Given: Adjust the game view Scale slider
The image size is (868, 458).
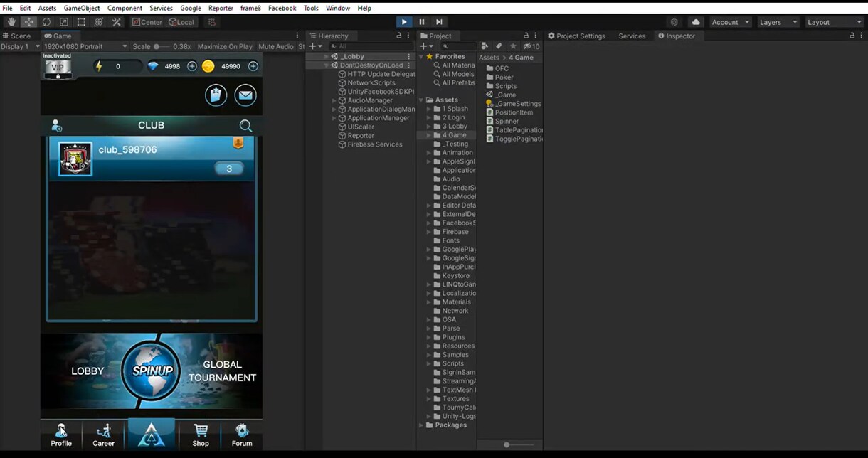Looking at the screenshot, I should click(x=162, y=46).
